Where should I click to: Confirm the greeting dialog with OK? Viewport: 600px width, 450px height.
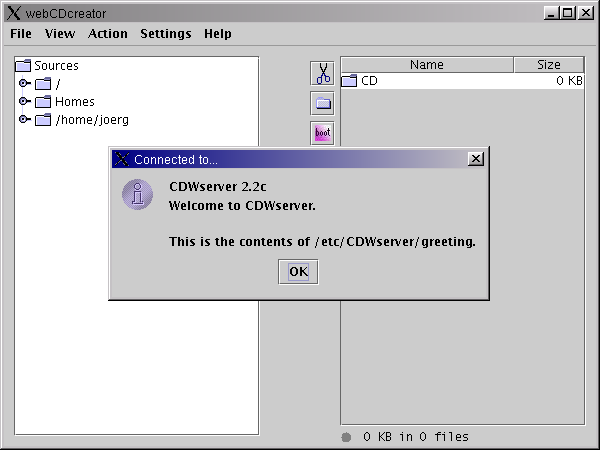coord(298,272)
